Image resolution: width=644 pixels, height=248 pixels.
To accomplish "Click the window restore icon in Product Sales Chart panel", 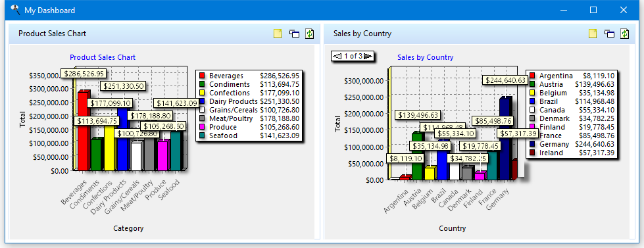I will tap(294, 34).
